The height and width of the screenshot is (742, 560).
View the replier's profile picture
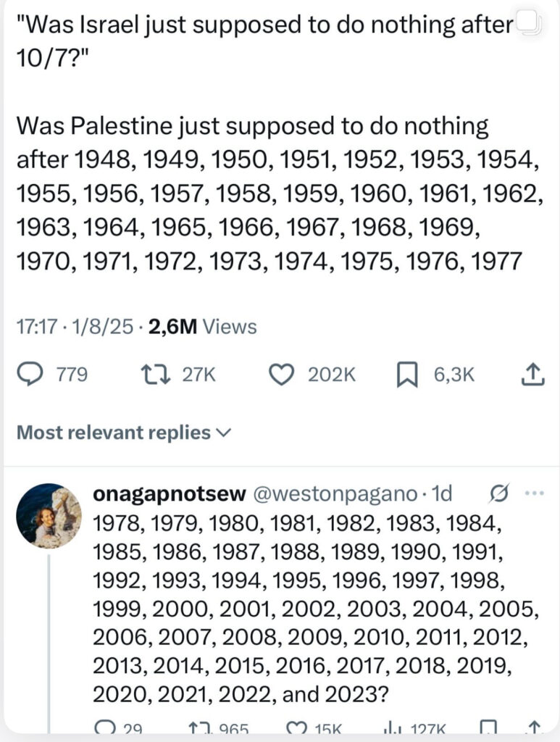pyautogui.click(x=49, y=516)
